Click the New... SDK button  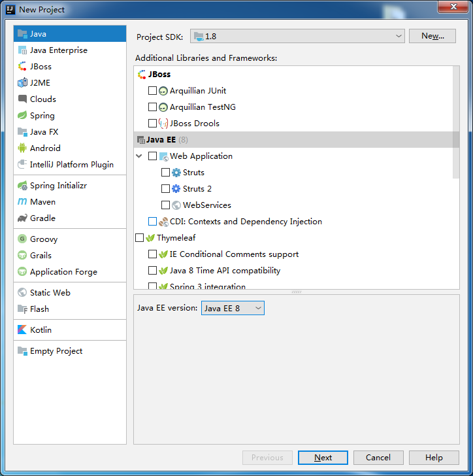coord(432,36)
